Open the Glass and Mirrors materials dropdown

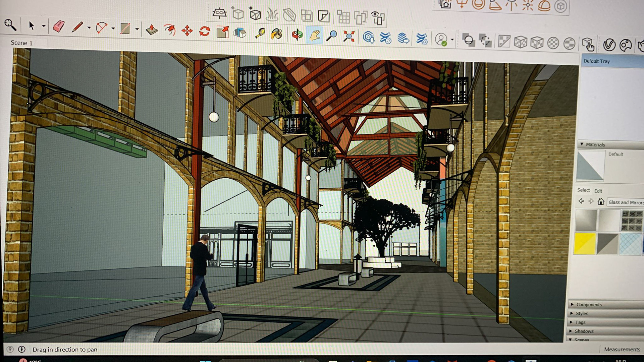[x=625, y=202]
